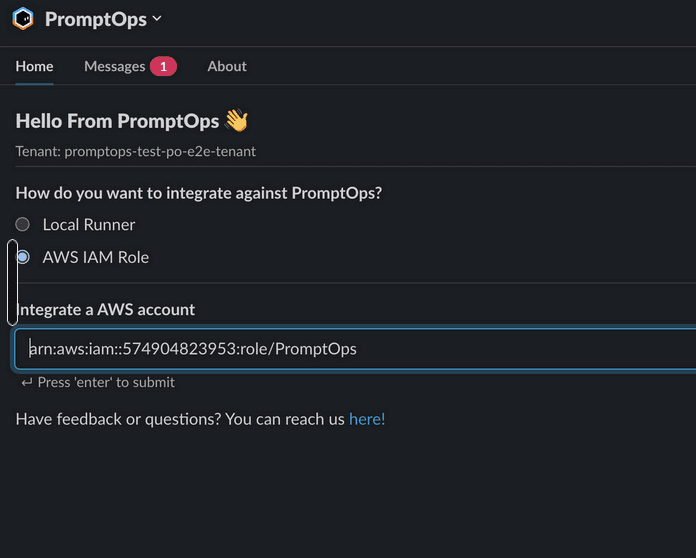Click the PromptOps hexagon logo icon

coord(23,19)
